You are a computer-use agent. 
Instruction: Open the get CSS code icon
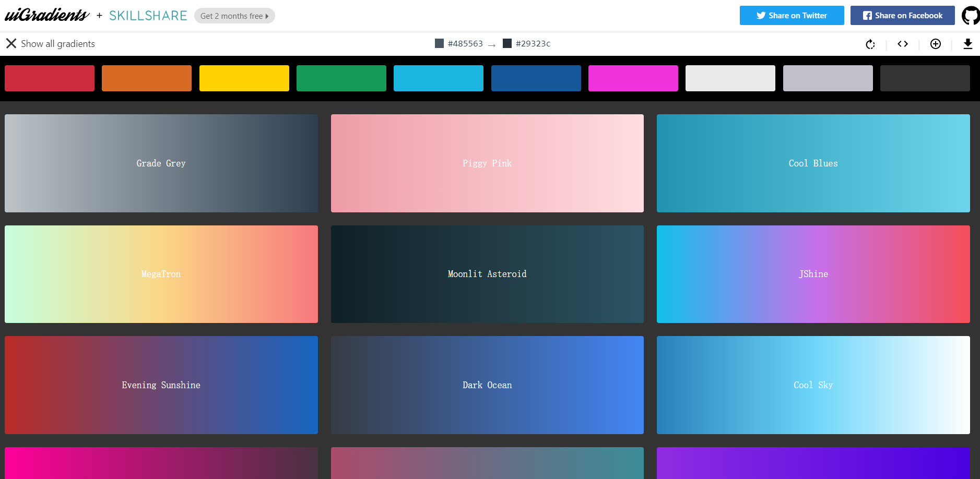[903, 44]
